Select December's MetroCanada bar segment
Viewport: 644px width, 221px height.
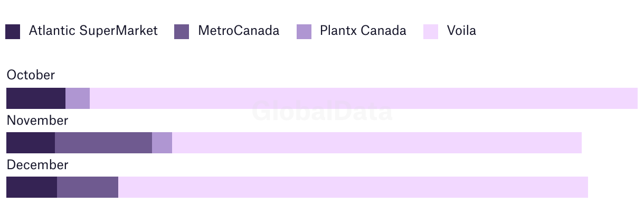[x=88, y=187]
